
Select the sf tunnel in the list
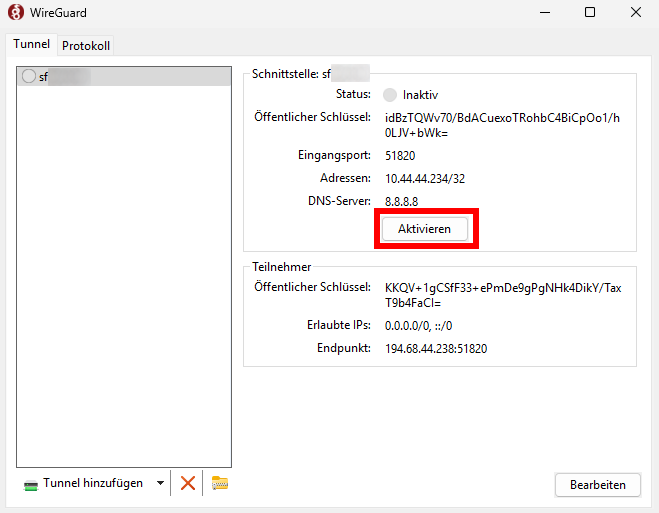coord(124,76)
